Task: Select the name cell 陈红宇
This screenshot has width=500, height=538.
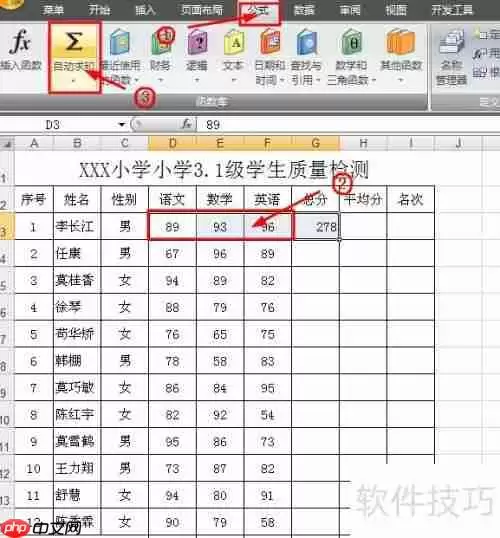Action: [77, 414]
